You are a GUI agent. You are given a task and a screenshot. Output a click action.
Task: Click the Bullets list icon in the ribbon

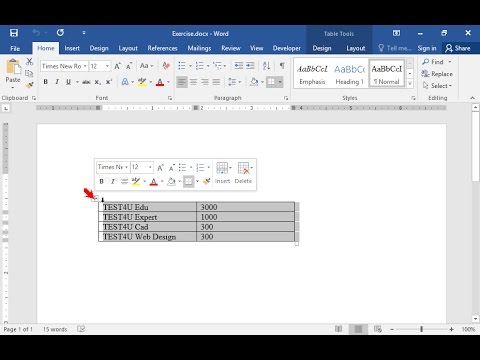(182, 66)
